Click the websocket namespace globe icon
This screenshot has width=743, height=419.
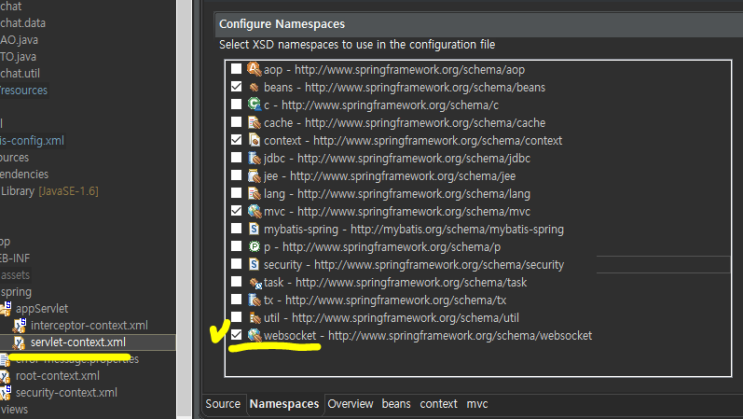pos(254,335)
